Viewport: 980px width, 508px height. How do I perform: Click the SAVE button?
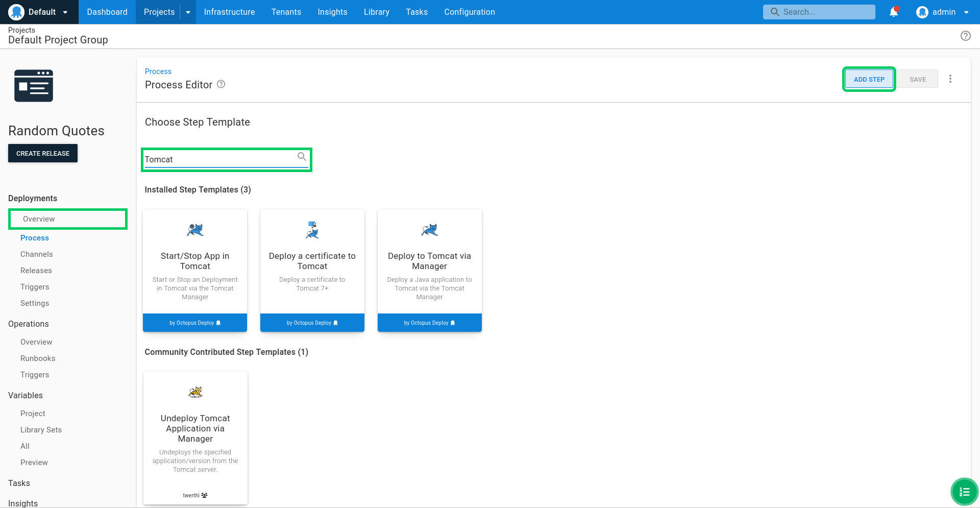[x=918, y=79]
